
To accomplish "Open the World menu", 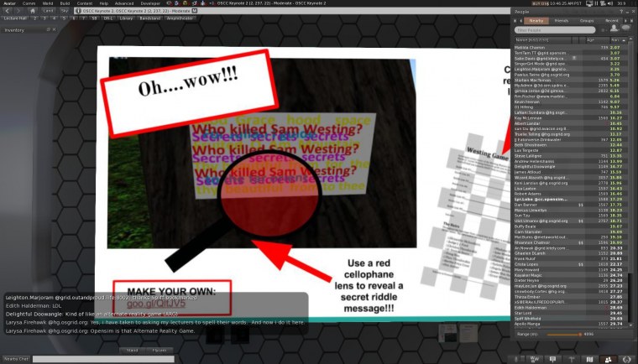I will 48,3.
